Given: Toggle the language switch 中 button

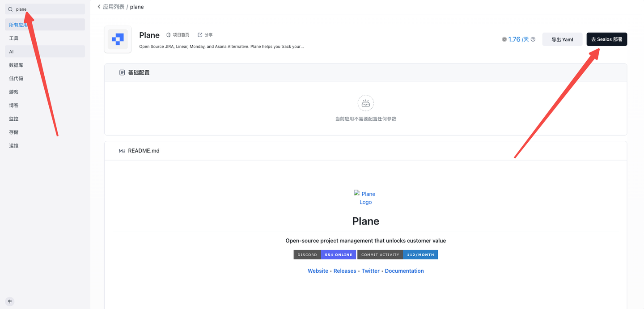Looking at the screenshot, I should (10, 301).
